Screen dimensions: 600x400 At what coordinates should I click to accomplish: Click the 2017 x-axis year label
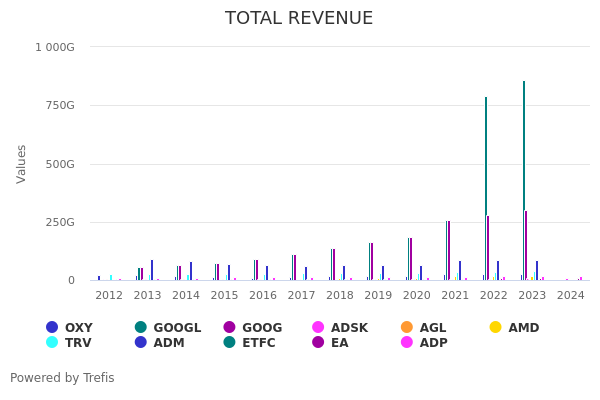(x=301, y=295)
